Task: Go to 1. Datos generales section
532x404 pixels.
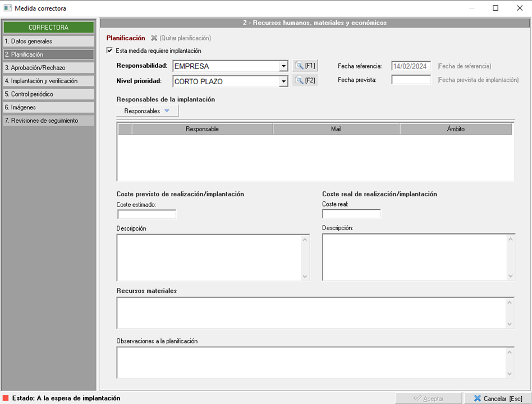Action: [48, 42]
